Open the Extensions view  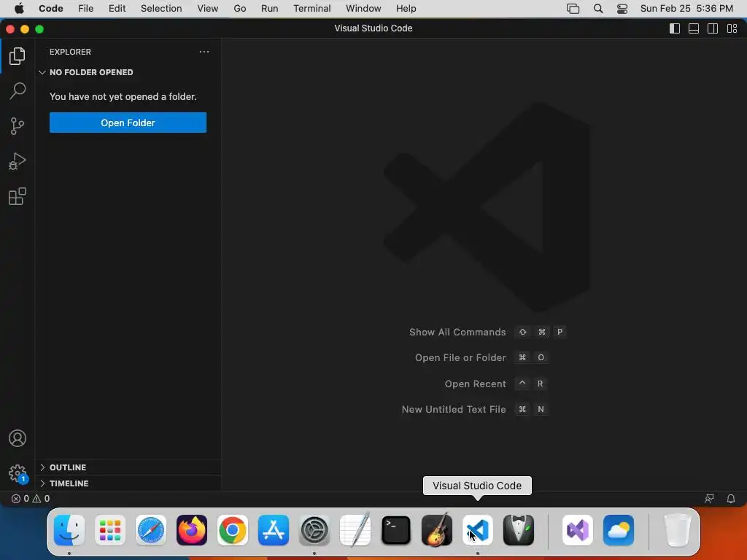(18, 196)
